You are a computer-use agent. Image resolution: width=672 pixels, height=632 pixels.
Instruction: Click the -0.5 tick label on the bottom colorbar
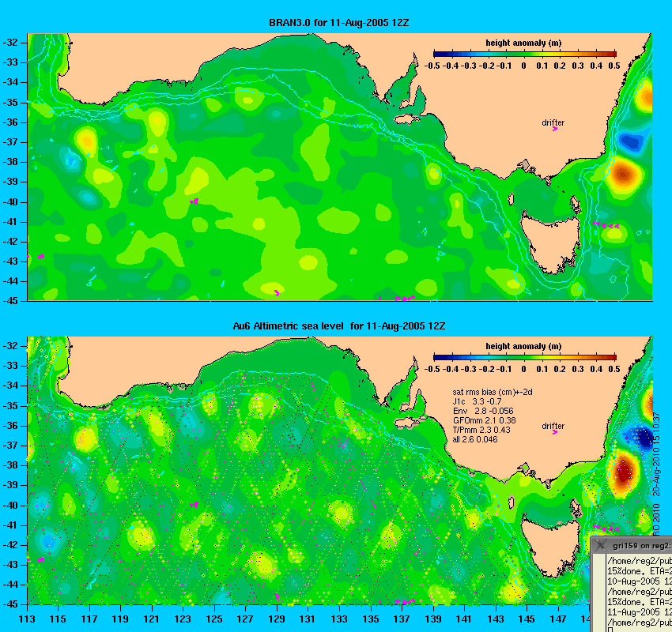click(432, 369)
